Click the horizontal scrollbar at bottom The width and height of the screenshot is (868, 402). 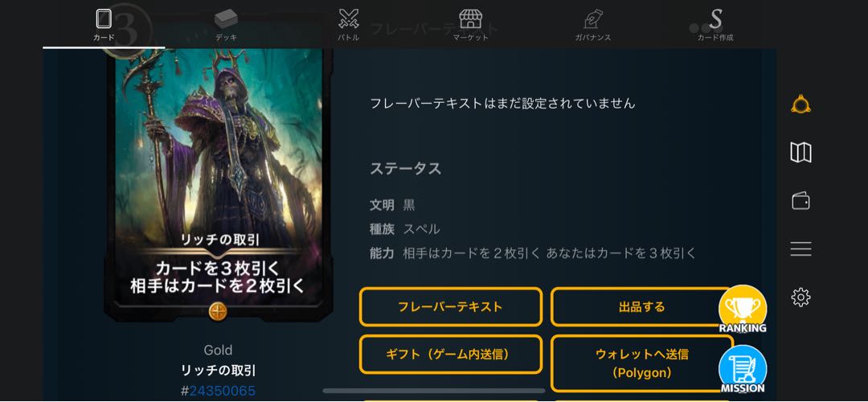pos(433,391)
